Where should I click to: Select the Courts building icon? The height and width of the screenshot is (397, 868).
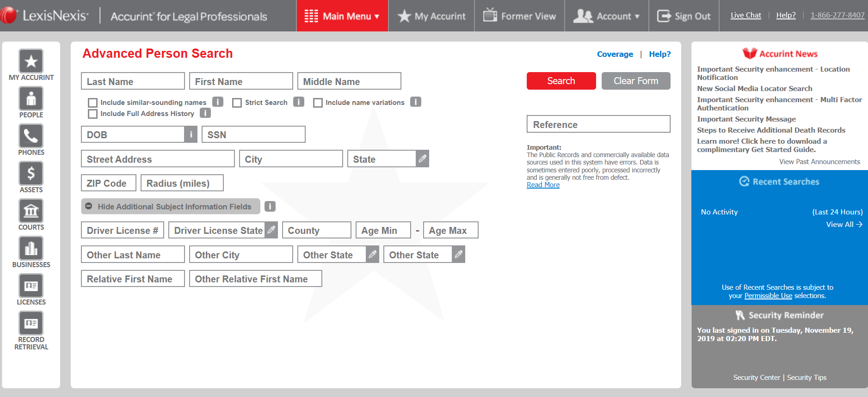click(31, 211)
